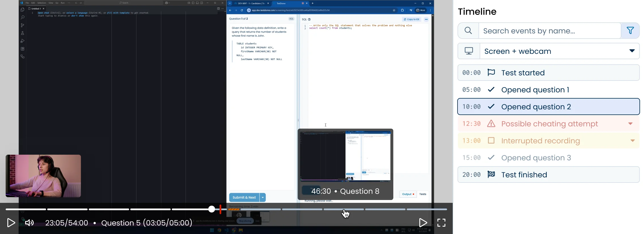Click the fill with template link
This screenshot has height=234, width=644.
coord(118,13)
